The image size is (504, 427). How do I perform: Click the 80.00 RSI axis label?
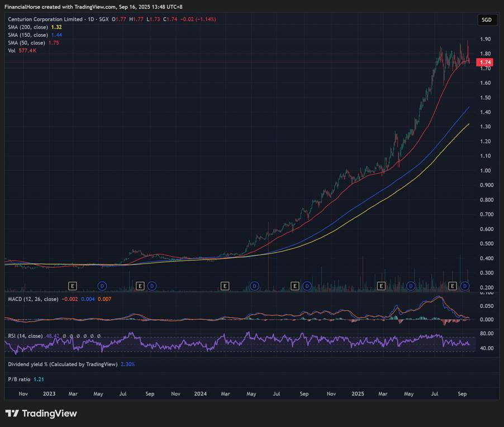487,334
